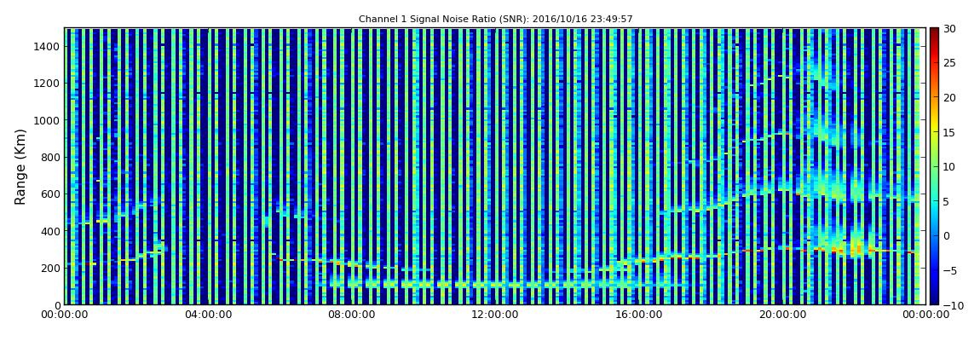Click the colorbar label 30
Image resolution: width=980 pixels, height=347 pixels.
click(949, 29)
